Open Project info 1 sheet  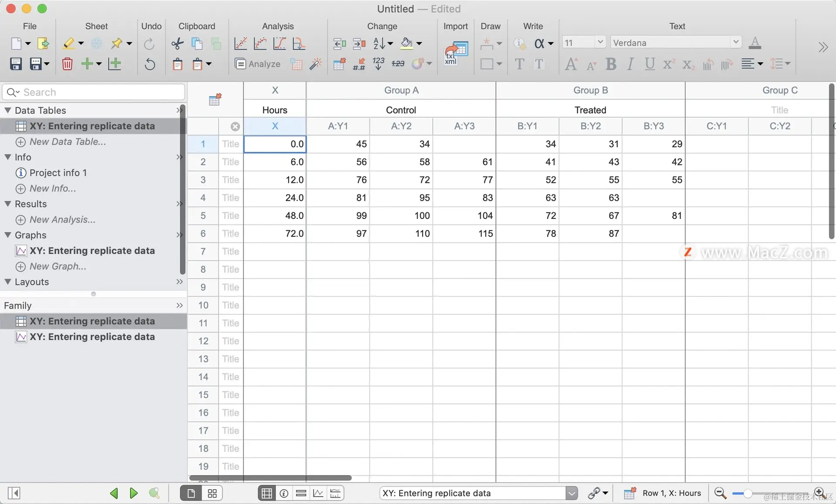58,173
